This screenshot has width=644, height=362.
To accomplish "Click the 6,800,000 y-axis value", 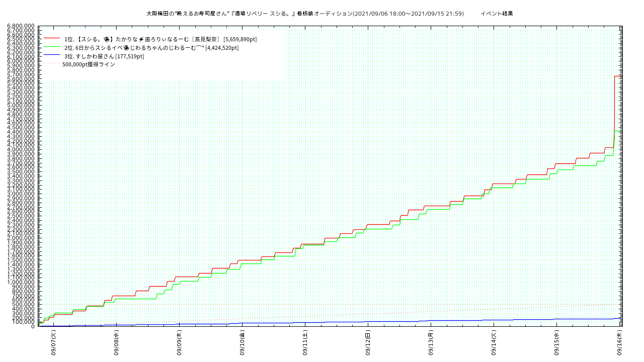I will 21,26.
